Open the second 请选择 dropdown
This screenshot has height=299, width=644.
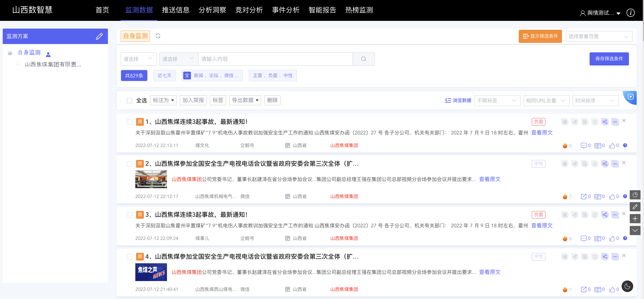(x=179, y=59)
